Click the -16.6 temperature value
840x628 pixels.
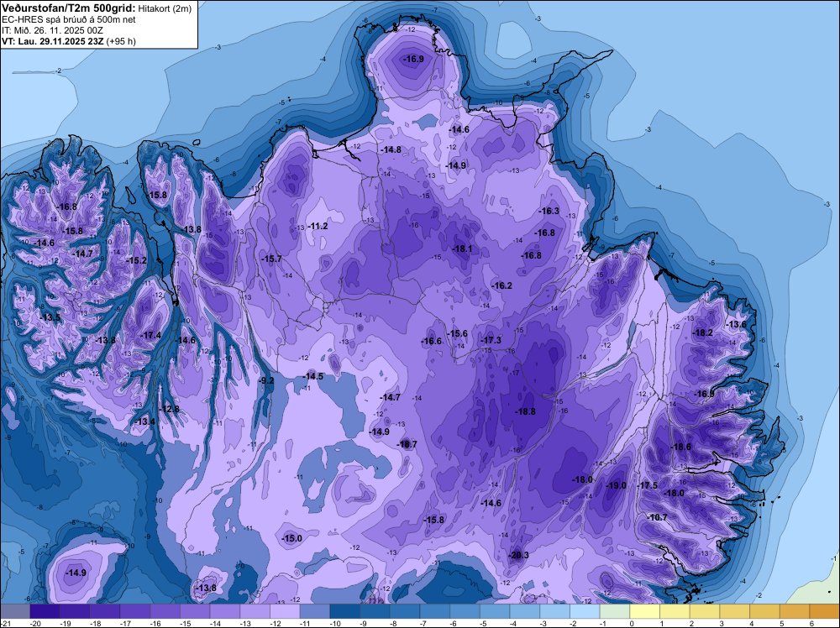(x=431, y=341)
